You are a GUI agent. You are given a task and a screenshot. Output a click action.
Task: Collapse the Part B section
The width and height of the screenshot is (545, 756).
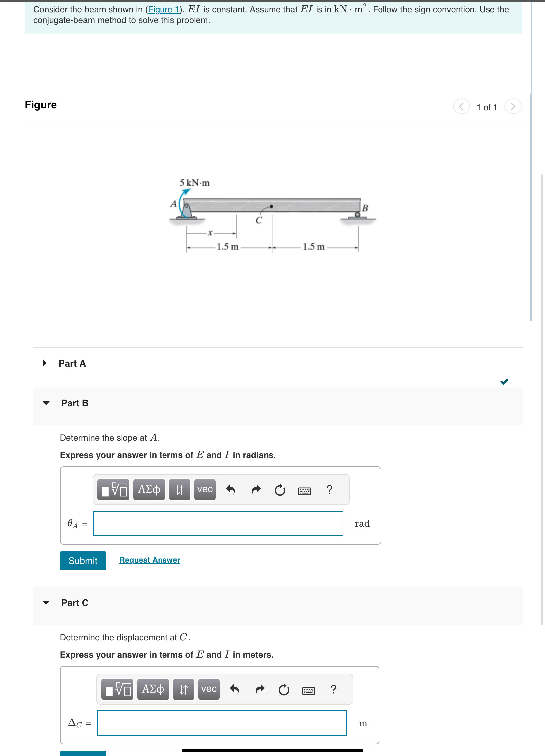(46, 403)
